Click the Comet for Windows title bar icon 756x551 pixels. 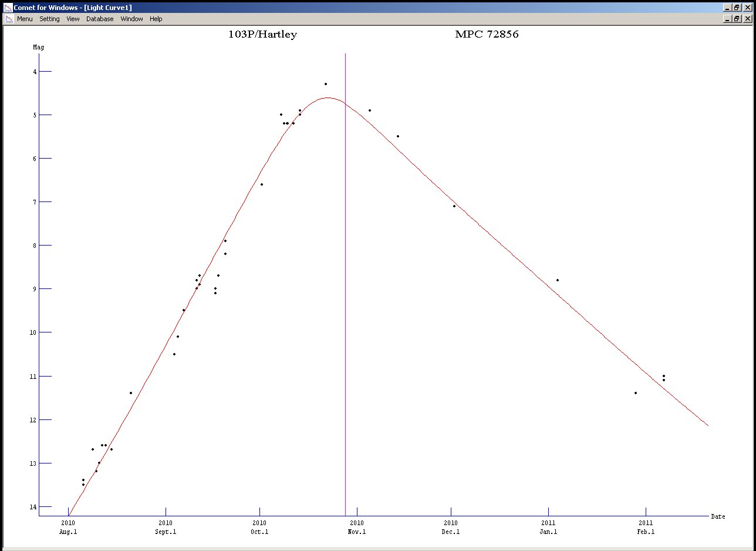8,8
